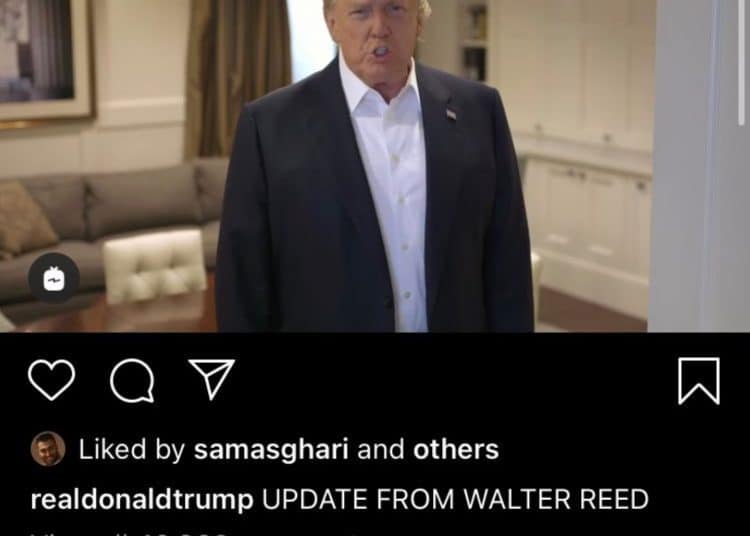This screenshot has height=536, width=750.
Task: Tap the IGTV badge on the video
Action: (54, 278)
